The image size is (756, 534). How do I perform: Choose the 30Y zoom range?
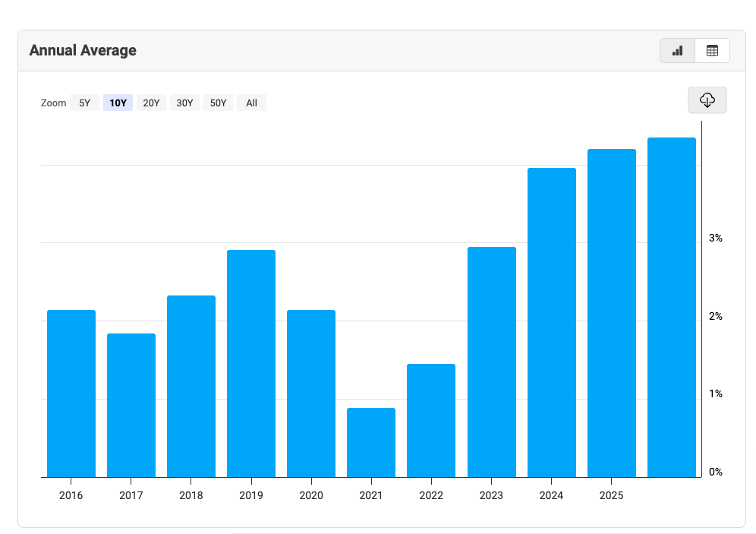click(x=184, y=103)
